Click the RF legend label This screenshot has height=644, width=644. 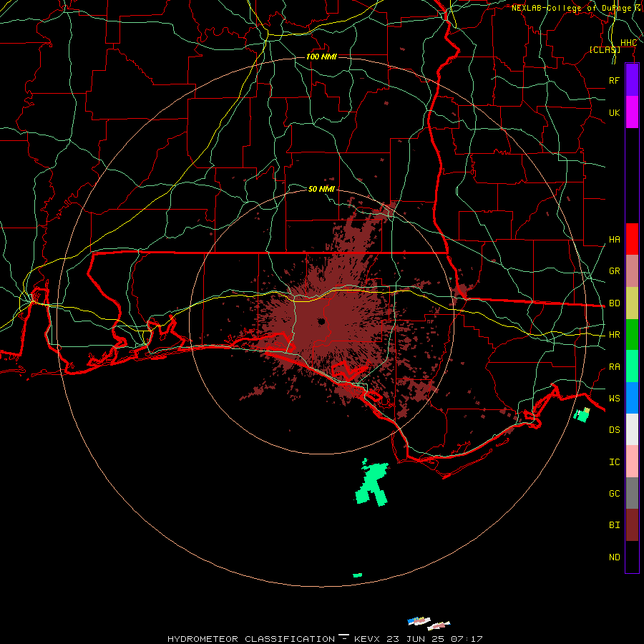pyautogui.click(x=614, y=80)
